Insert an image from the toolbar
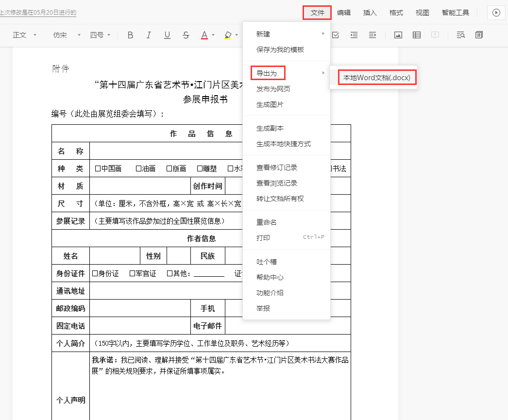Screen dimensions: 508x420 click(x=398, y=35)
